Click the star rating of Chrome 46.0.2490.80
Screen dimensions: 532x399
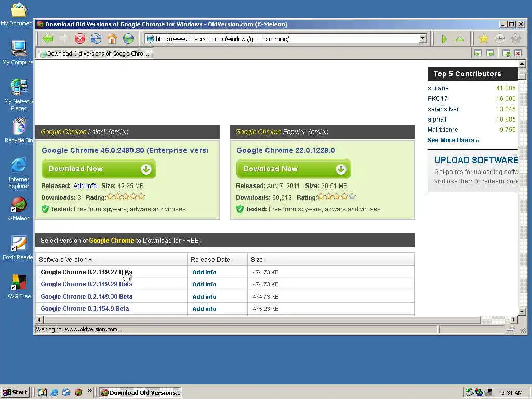pyautogui.click(x=126, y=197)
